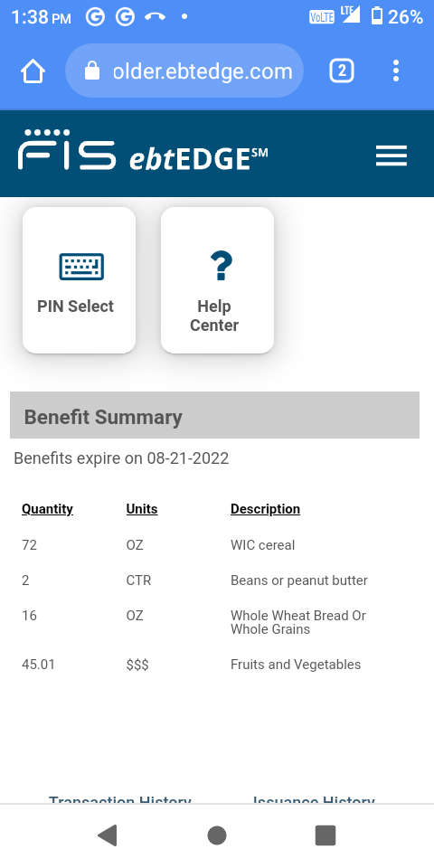The image size is (434, 868).
Task: Click the older.ebtedge.com address bar
Action: coord(184,71)
